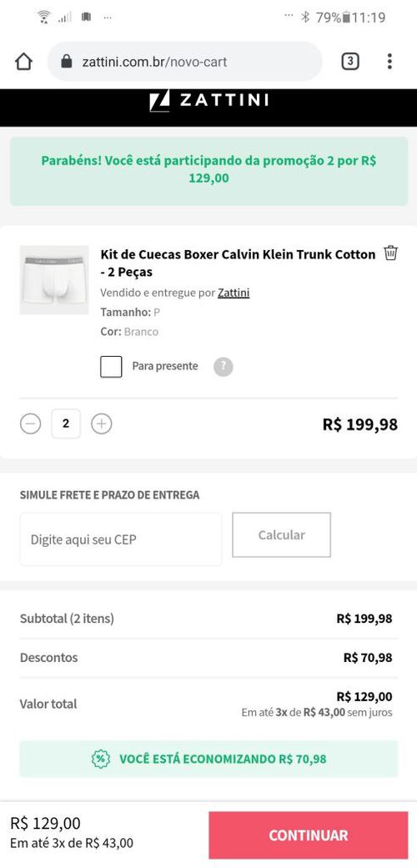417x868 pixels.
Task: Open the Kit de Cuecas Boxer product title
Action: (239, 263)
